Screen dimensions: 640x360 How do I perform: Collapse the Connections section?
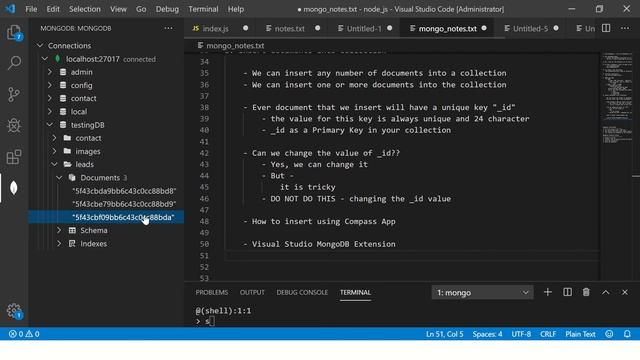[40, 45]
